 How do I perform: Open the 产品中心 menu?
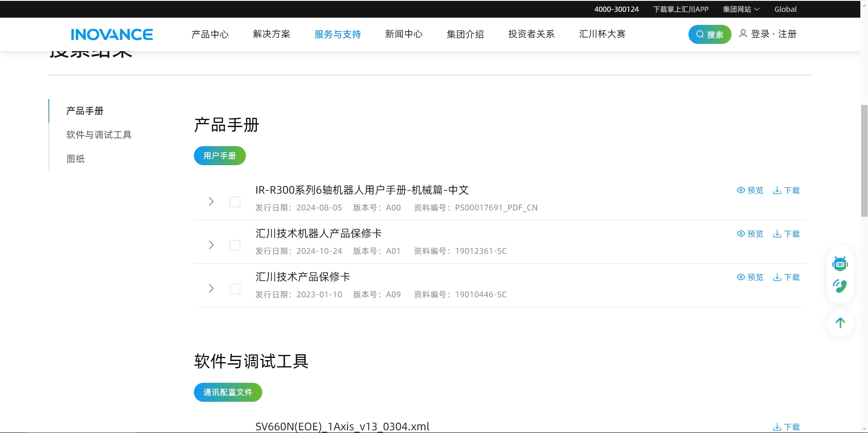210,34
